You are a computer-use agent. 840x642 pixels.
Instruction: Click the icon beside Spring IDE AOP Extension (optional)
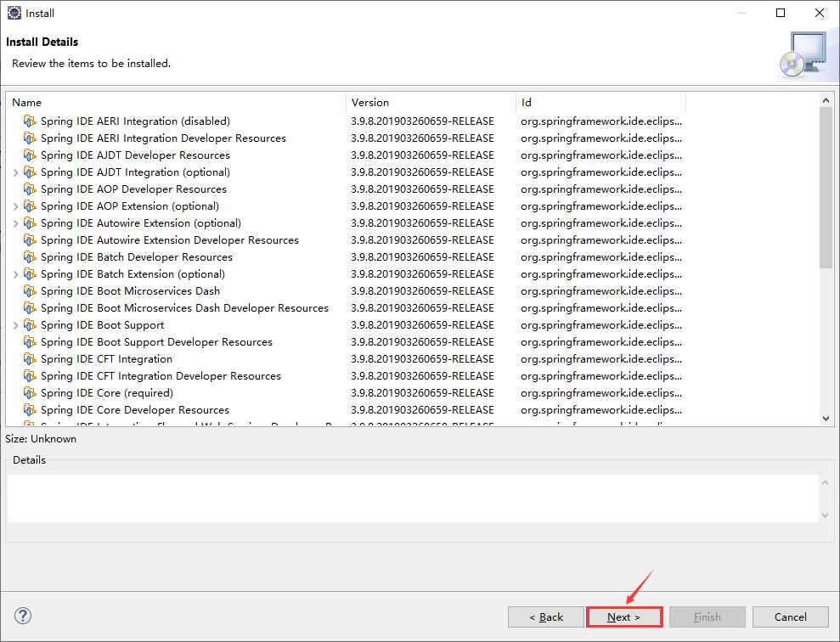pos(30,206)
